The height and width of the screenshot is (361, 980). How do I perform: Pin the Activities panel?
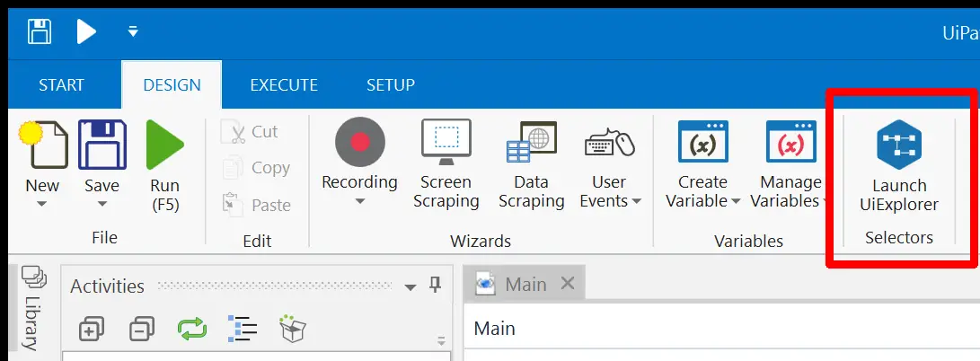pyautogui.click(x=435, y=286)
